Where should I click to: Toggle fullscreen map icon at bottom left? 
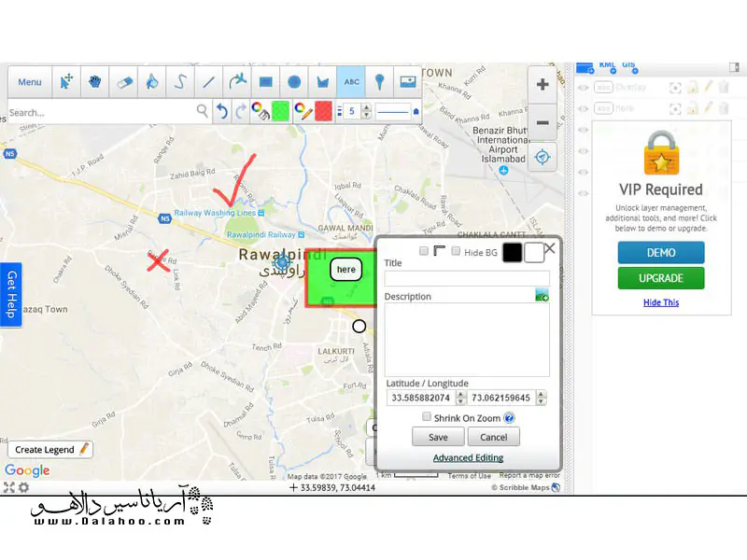(9, 487)
